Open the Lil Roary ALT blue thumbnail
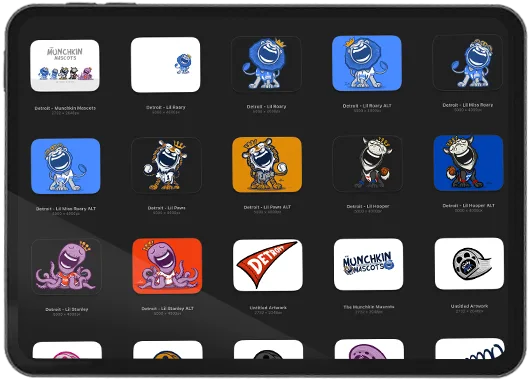 click(x=367, y=63)
